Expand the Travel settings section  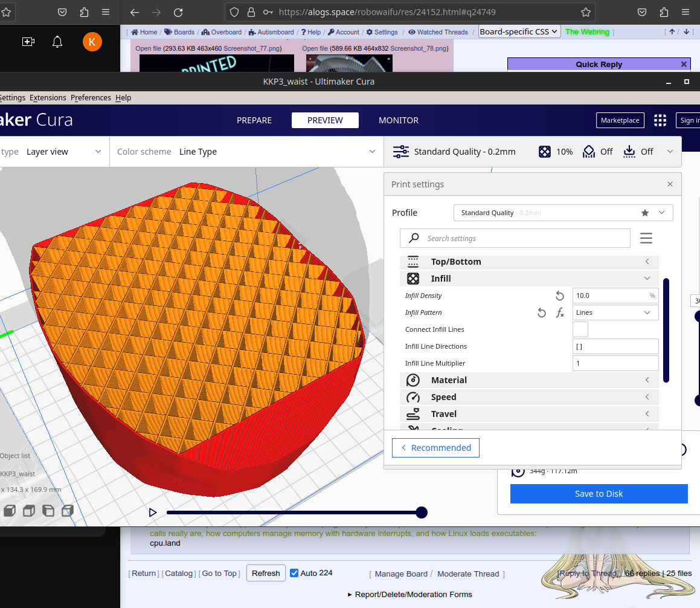[x=529, y=414]
